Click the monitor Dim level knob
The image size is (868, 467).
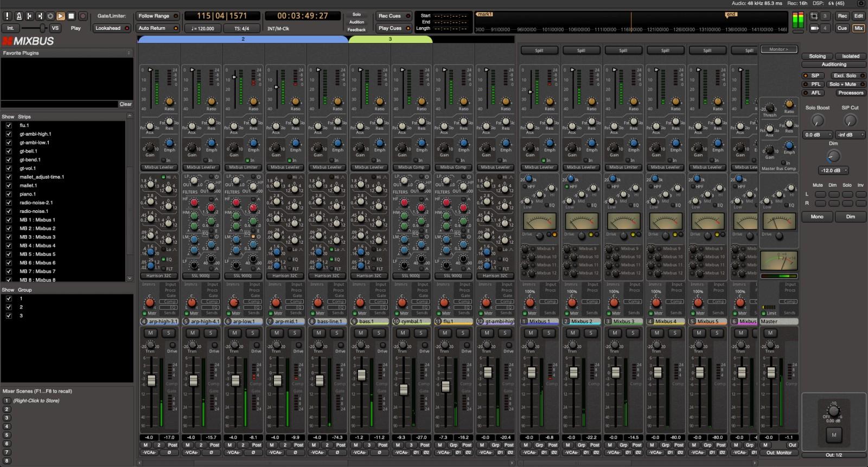(x=833, y=156)
